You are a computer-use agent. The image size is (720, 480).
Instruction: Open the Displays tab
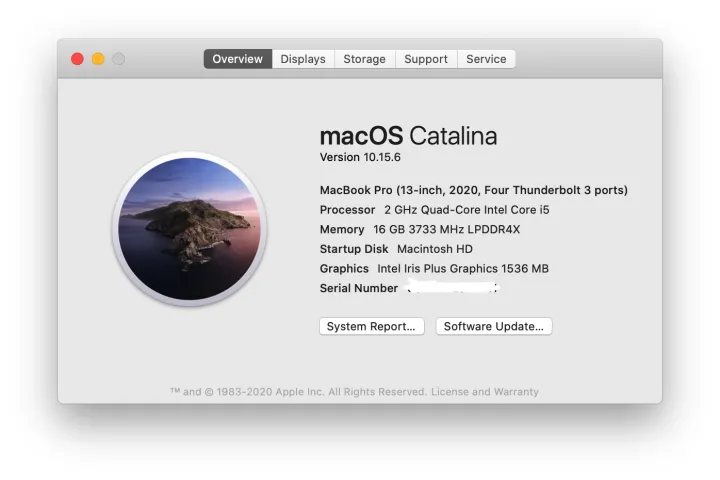click(303, 59)
